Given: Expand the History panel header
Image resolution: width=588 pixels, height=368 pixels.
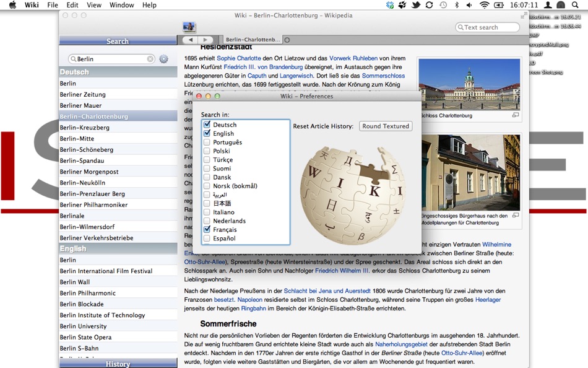Looking at the screenshot, I should (x=118, y=364).
